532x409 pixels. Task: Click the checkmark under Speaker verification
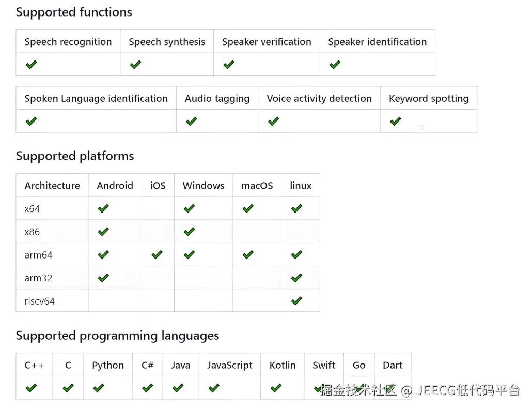[x=229, y=65]
